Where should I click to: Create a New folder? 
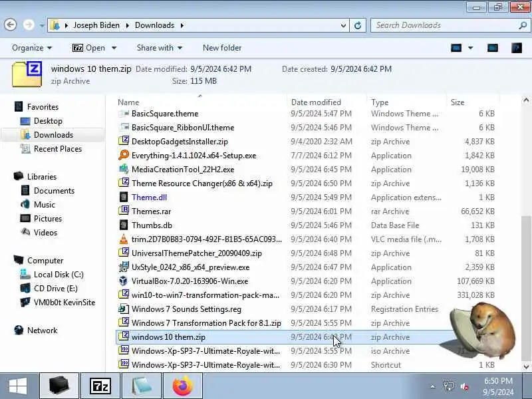pyautogui.click(x=222, y=48)
